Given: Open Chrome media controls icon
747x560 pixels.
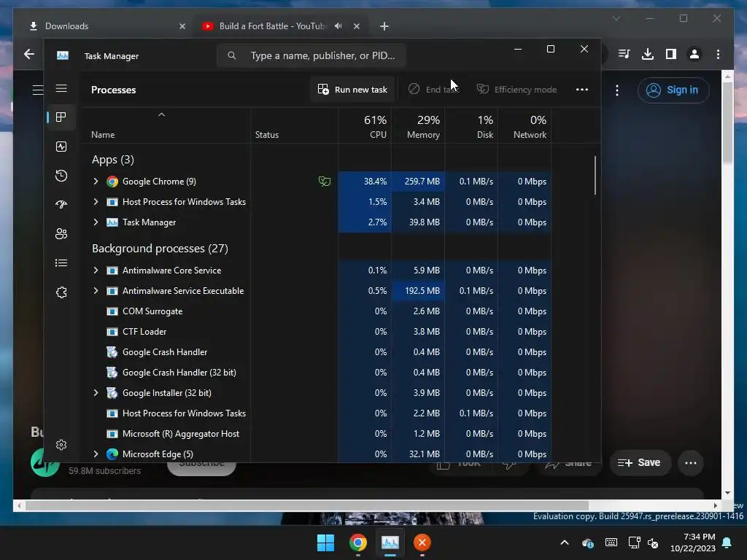Looking at the screenshot, I should (624, 54).
